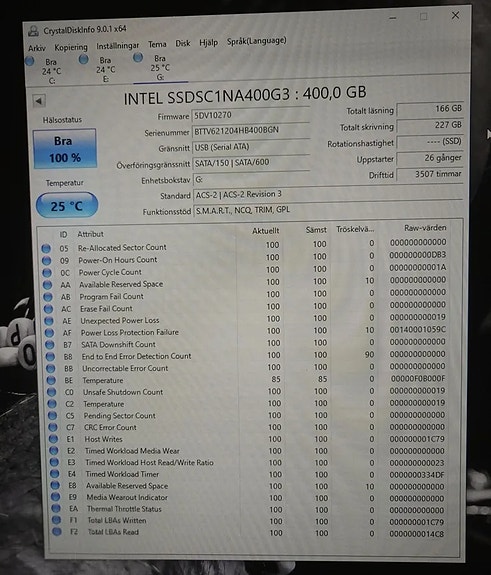Click the Överföringsgränssnitt field SATA/150 | SATA/600
491x575 pixels.
point(251,163)
